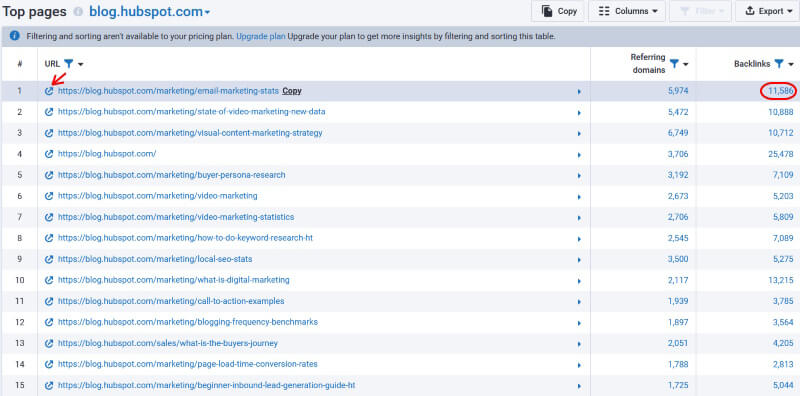The height and width of the screenshot is (396, 800).
Task: Click referring domains value 5,974
Action: 678,91
